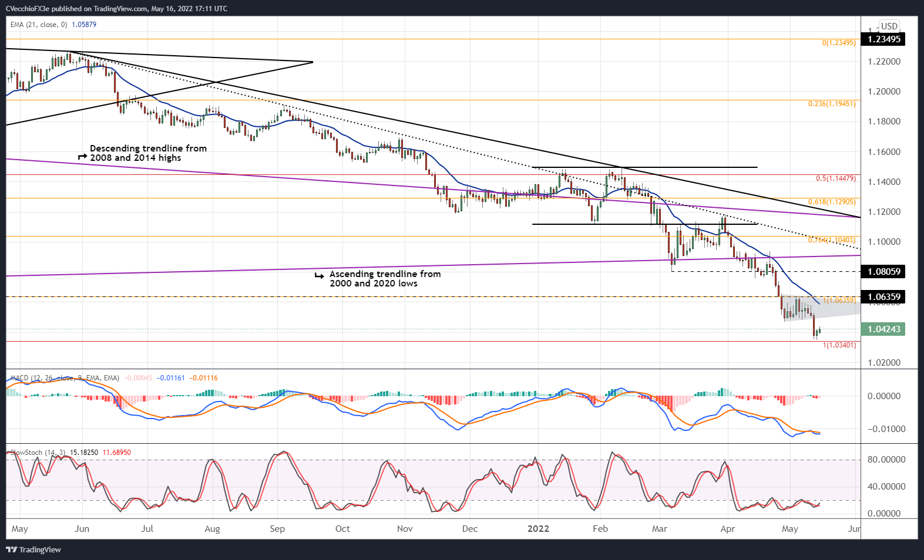
Task: Select the 0.618(1.12905) Fibonacci level label
Action: pyautogui.click(x=832, y=202)
